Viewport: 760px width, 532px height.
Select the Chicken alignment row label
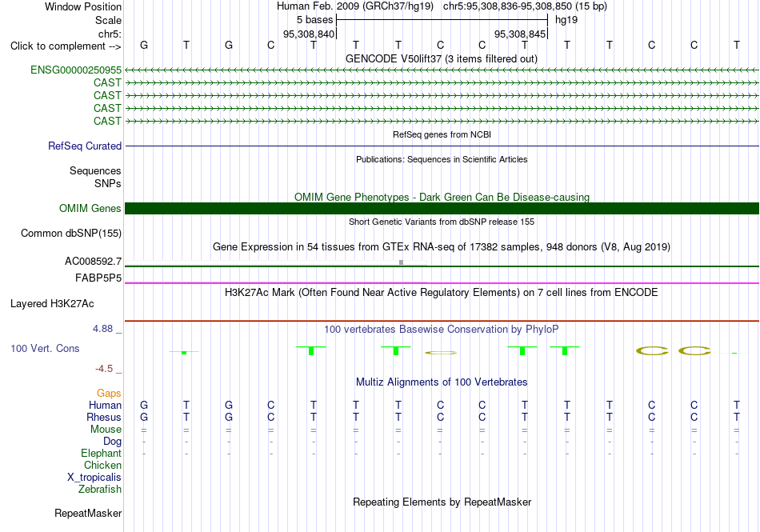click(x=102, y=465)
